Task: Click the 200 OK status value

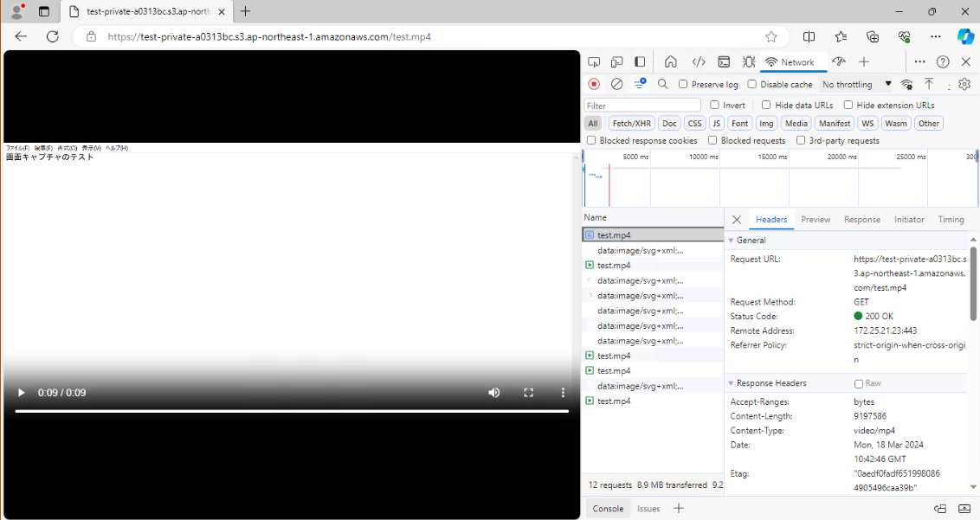Action: tap(874, 317)
